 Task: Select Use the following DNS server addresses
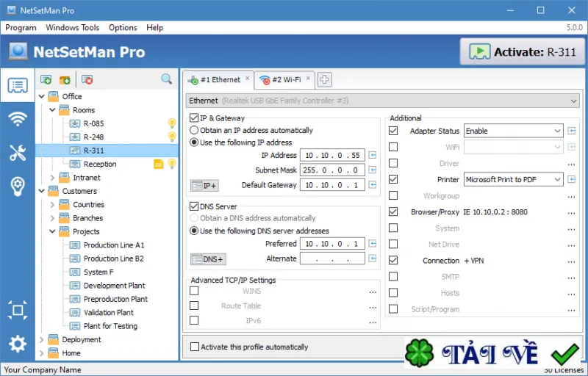click(x=194, y=231)
